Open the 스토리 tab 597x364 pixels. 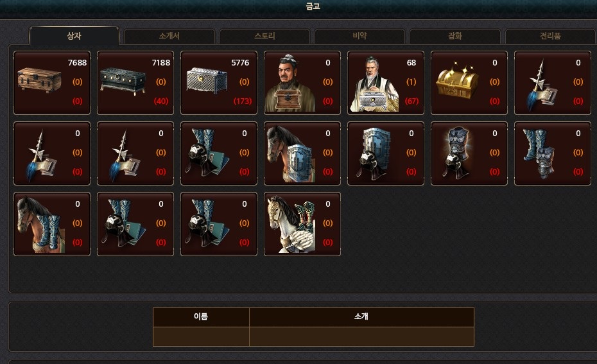click(264, 36)
